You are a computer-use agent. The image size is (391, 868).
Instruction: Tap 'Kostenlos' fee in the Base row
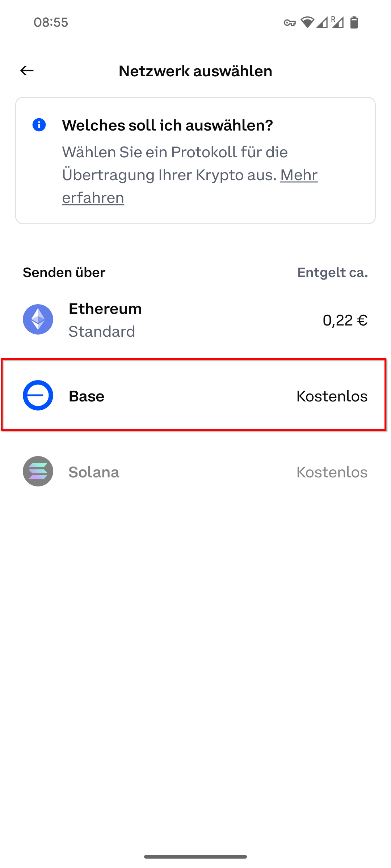pos(332,396)
